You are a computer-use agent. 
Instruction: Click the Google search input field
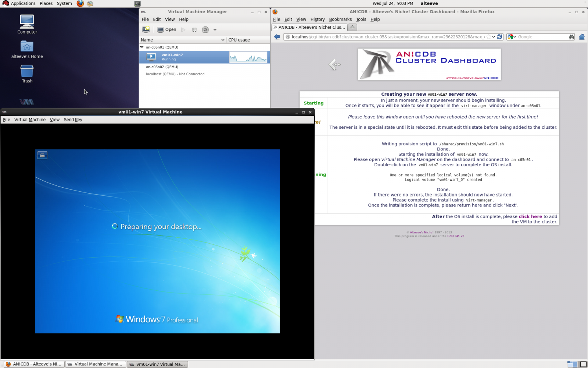tap(542, 37)
